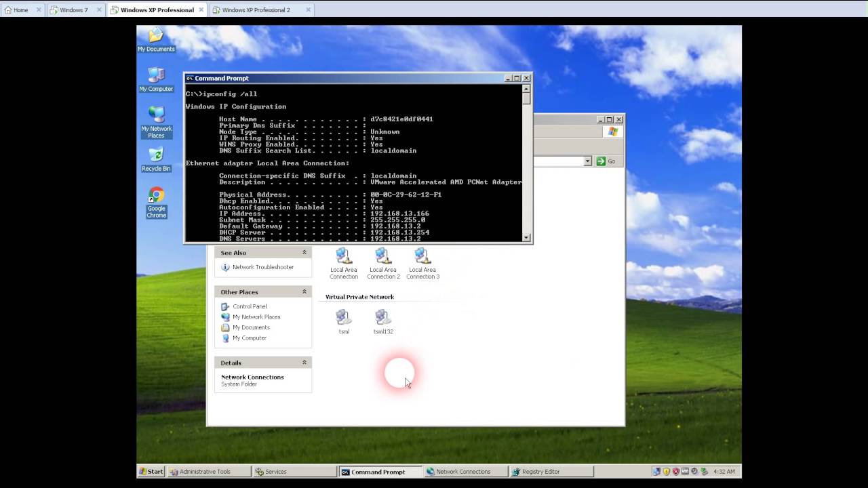Click the Command Prompt title bar icon
This screenshot has height=488, width=868.
click(x=190, y=78)
